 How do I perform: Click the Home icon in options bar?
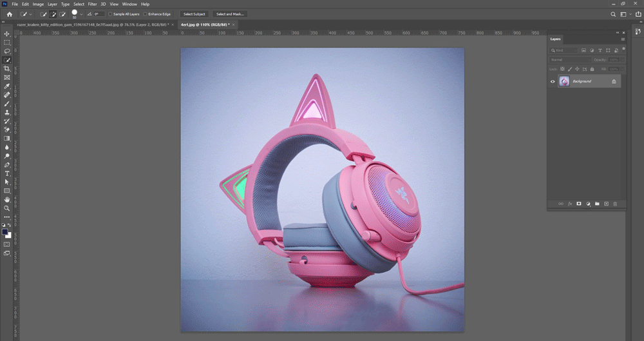tap(10, 14)
